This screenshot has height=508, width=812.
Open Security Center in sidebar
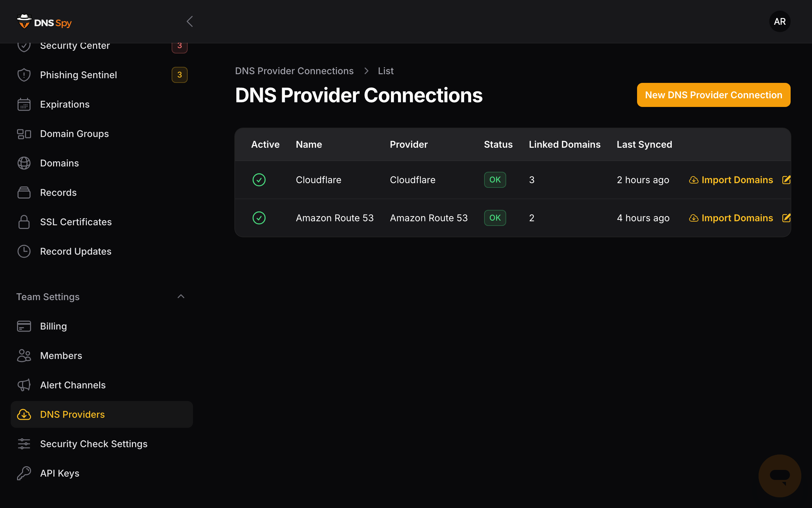tap(102, 46)
